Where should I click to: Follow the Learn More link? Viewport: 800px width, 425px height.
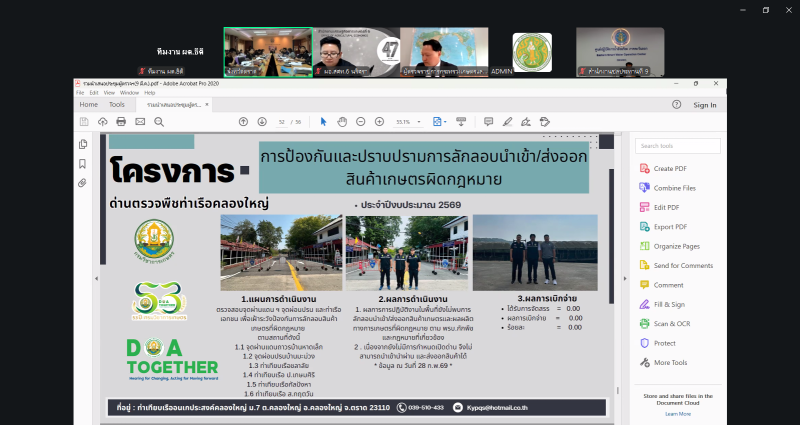pos(677,413)
